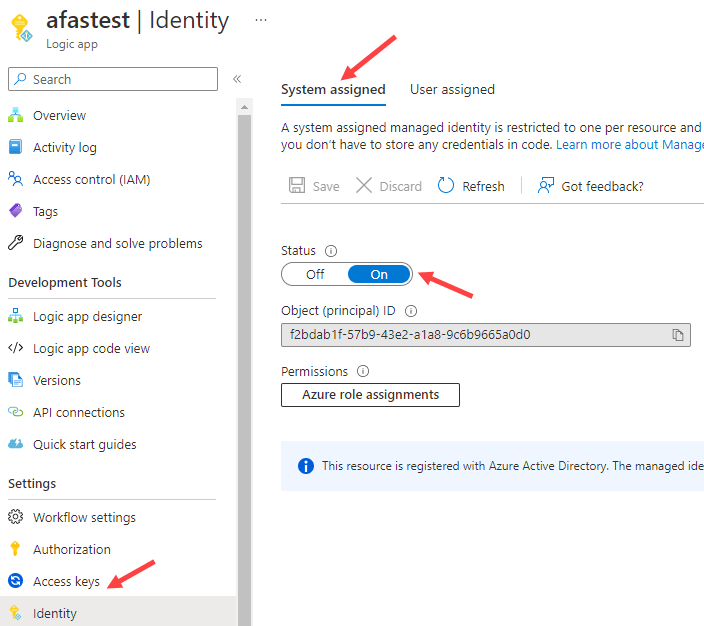Click the wrench Diagnose icon

coord(16,243)
